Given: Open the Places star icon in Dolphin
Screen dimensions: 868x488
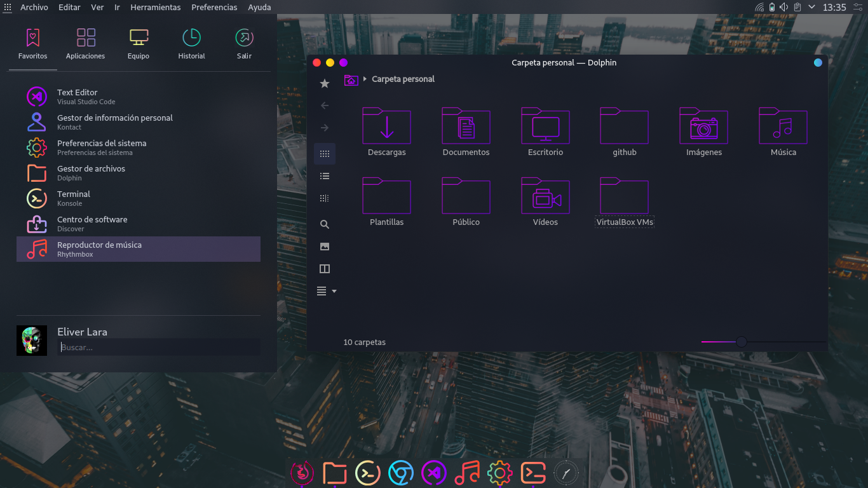Looking at the screenshot, I should pyautogui.click(x=325, y=83).
